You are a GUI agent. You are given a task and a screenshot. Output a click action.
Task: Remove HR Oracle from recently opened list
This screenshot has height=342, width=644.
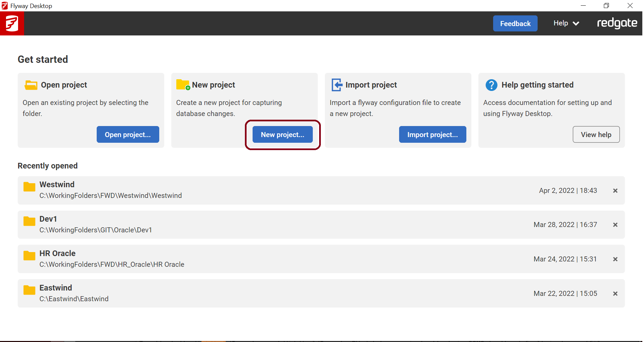point(615,259)
